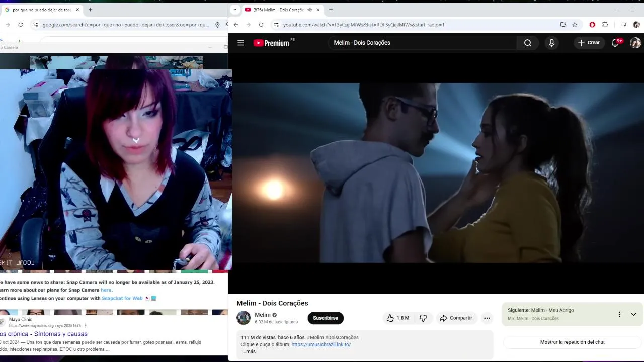Like the Melim video

click(x=398, y=318)
